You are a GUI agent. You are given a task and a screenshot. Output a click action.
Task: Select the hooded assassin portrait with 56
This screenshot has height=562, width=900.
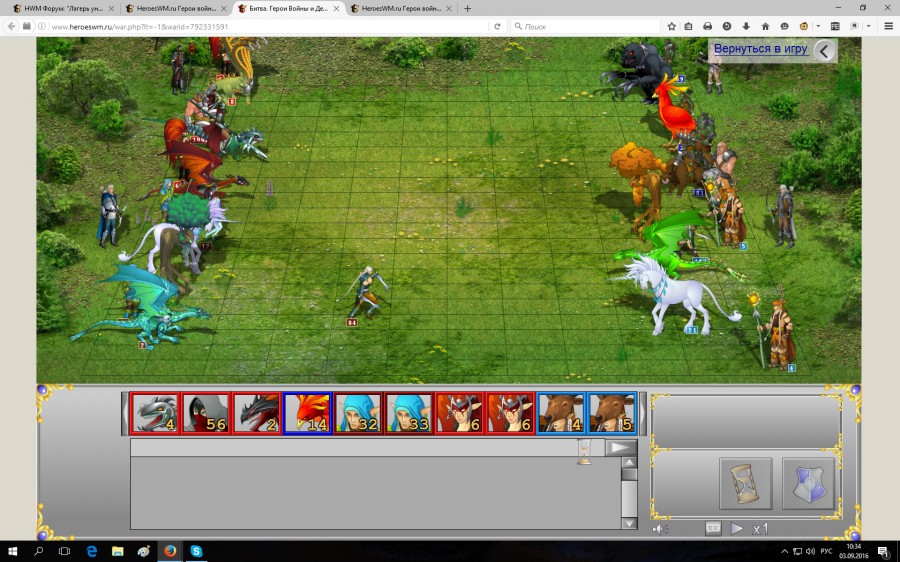[x=205, y=413]
